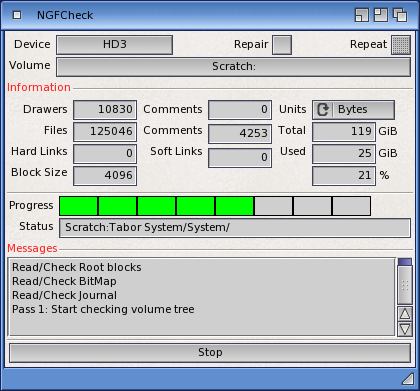Select message 'Read/Check Journal'
The width and height of the screenshot is (420, 391).
click(x=65, y=295)
